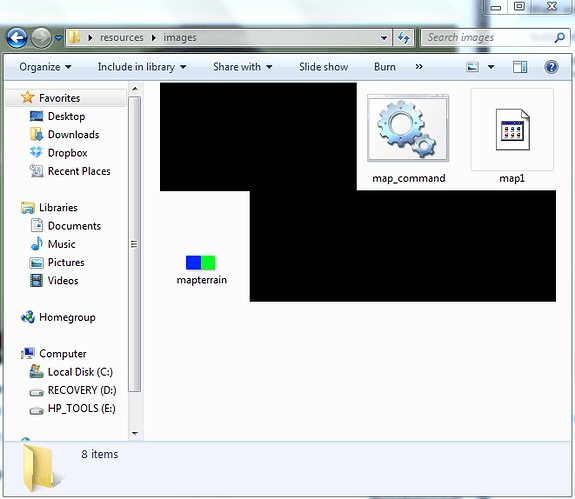Show more toolbar commands with the double chevron
575x499 pixels.
419,67
